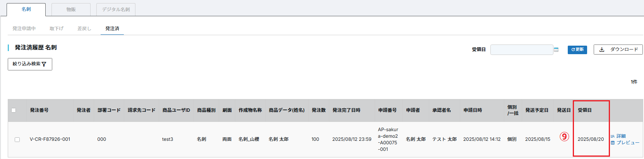Go to the 差戻し sub-tab

coord(84,29)
